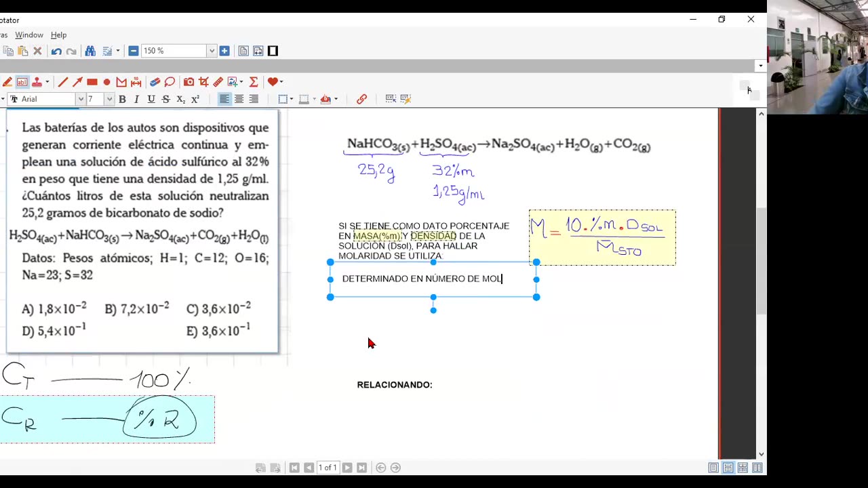The width and height of the screenshot is (868, 488).
Task: Select the pencil drawing tool
Action: click(7, 82)
